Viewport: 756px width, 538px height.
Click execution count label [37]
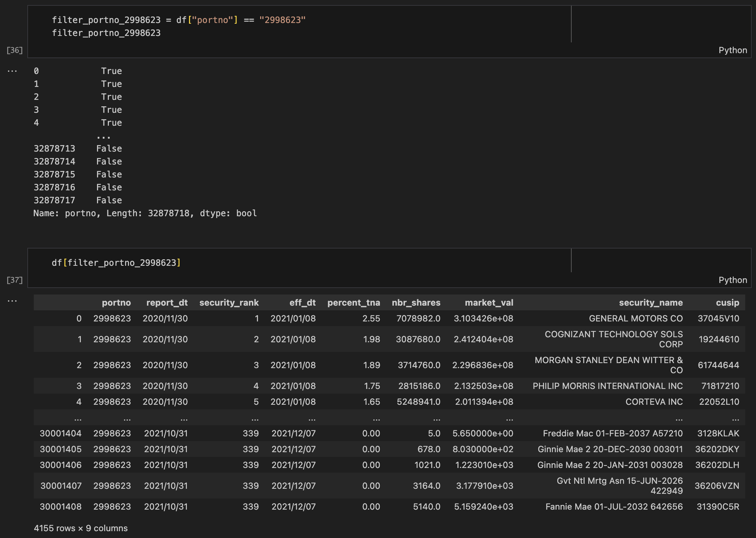(15, 280)
